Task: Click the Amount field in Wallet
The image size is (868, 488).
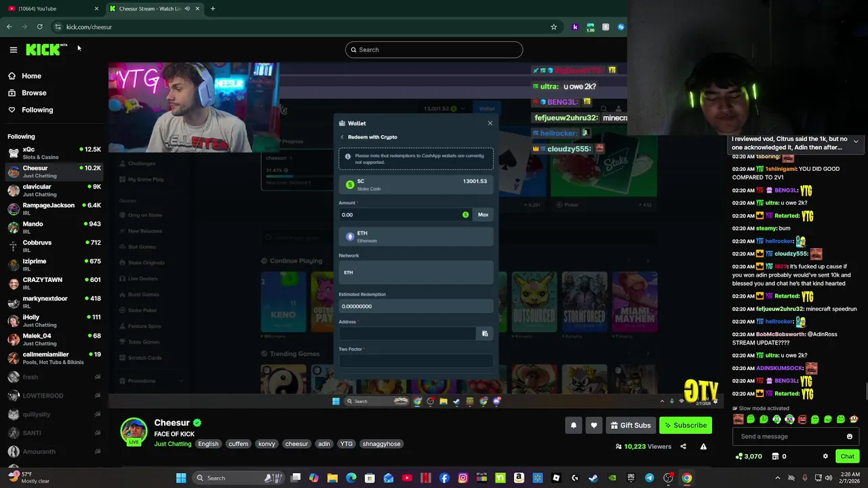Action: 405,215
